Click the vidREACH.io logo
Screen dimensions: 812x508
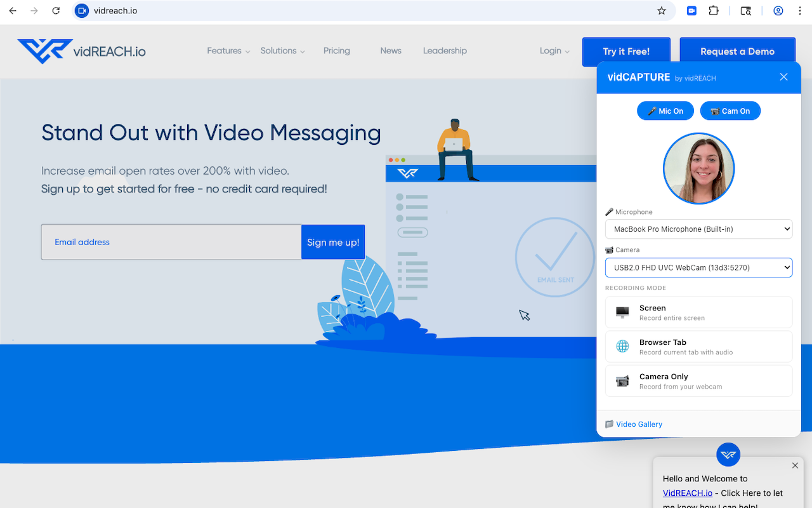click(x=82, y=51)
